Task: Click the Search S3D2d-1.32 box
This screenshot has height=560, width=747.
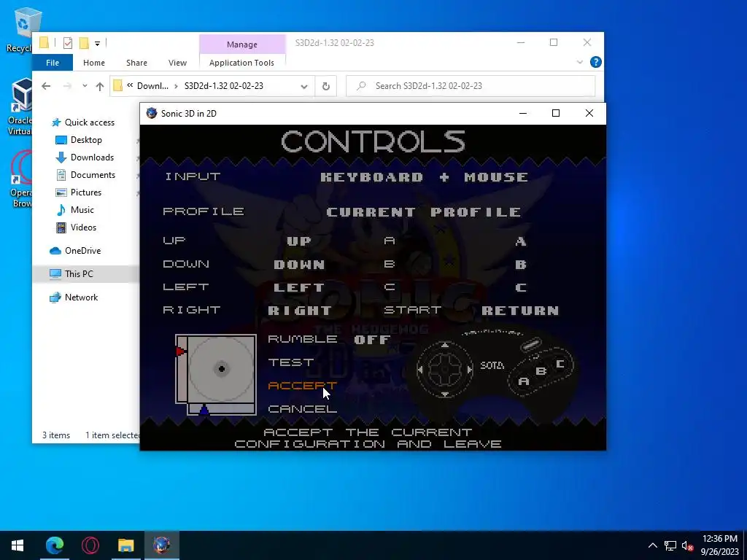Action: [x=471, y=86]
